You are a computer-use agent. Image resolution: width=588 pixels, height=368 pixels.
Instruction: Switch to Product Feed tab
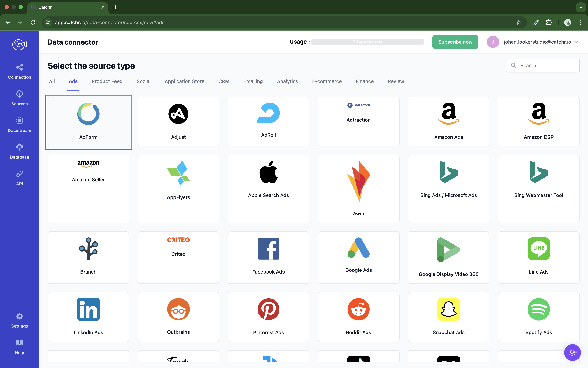click(107, 81)
